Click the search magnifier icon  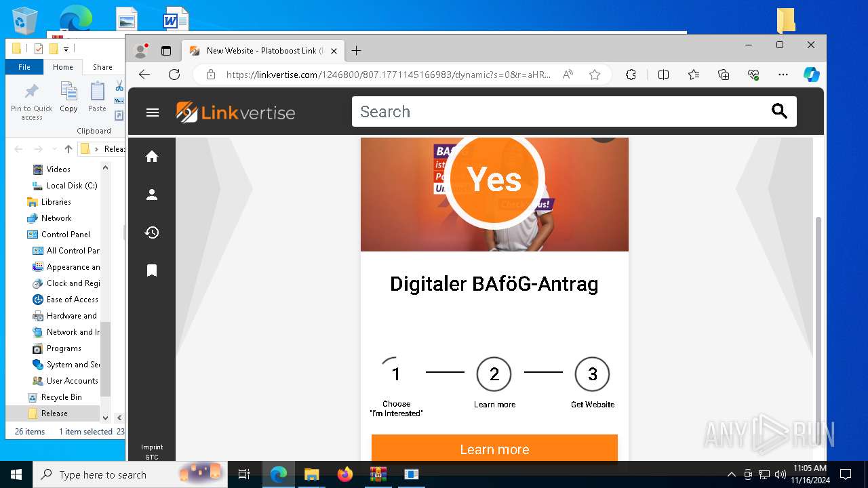[x=779, y=112]
